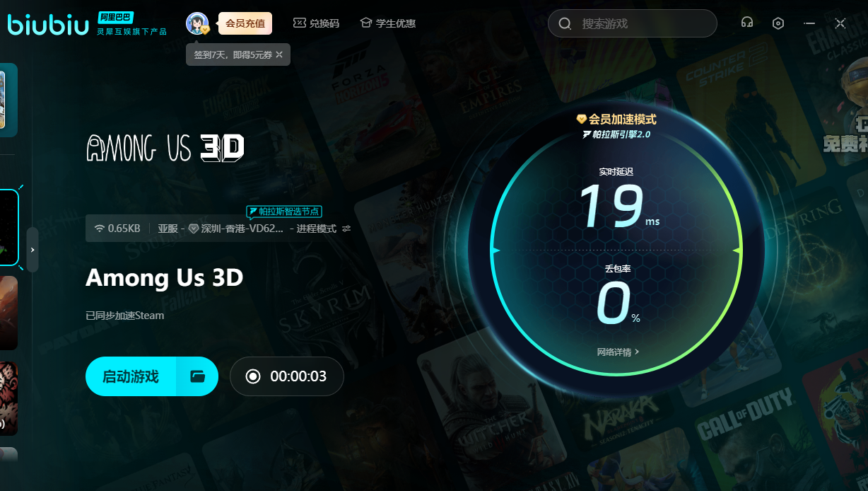
Task: Stop acceleration with the 00:00:03 timer button
Action: pyautogui.click(x=286, y=376)
